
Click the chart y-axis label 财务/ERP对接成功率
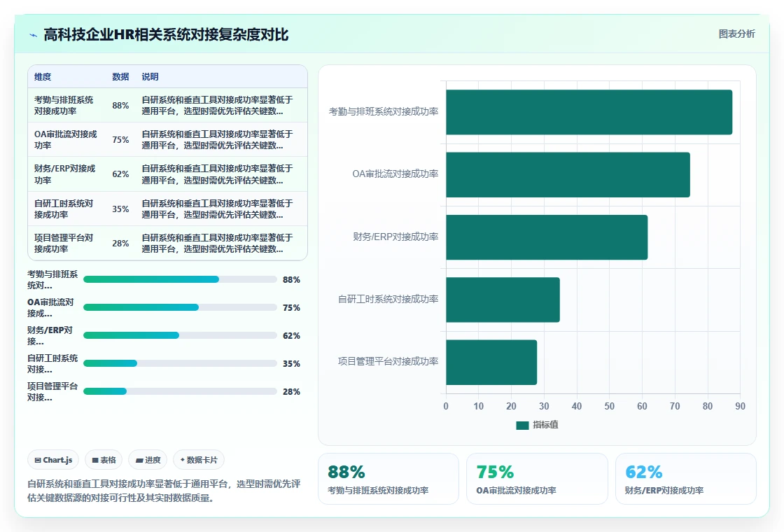tap(395, 237)
